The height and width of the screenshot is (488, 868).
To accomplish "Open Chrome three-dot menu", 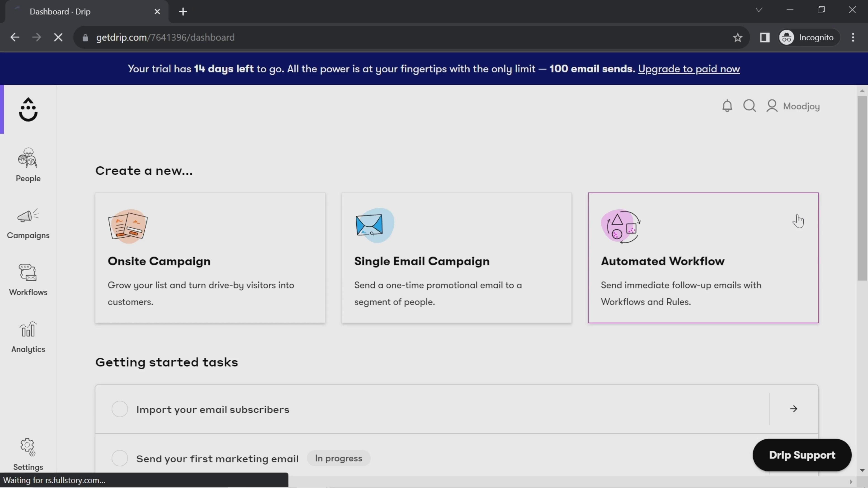I will (853, 37).
